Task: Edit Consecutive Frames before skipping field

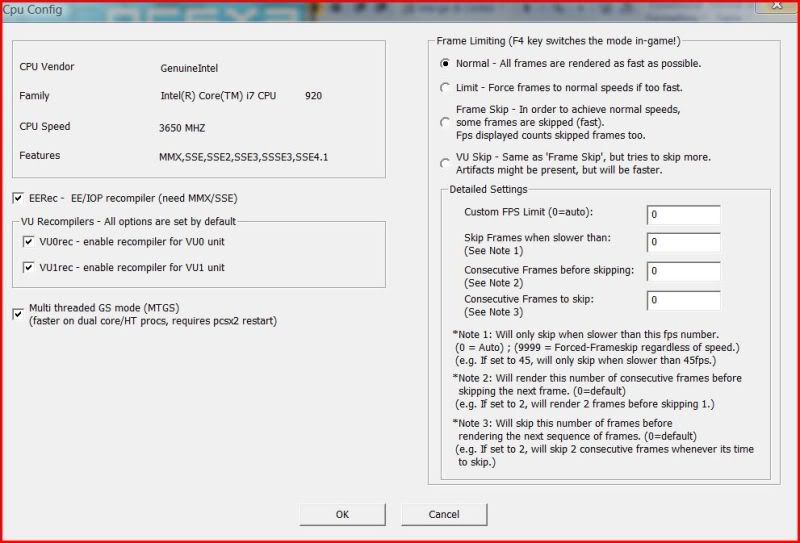Action: [684, 271]
